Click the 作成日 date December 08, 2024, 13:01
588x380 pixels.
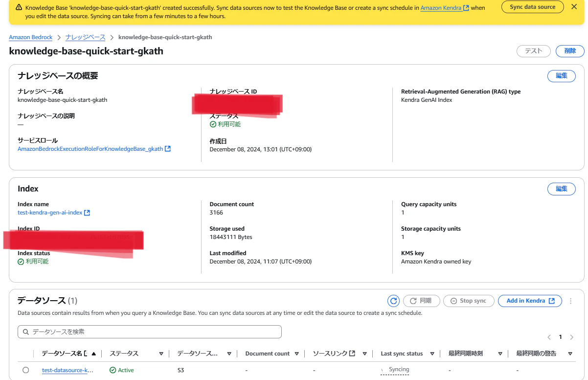tap(260, 149)
